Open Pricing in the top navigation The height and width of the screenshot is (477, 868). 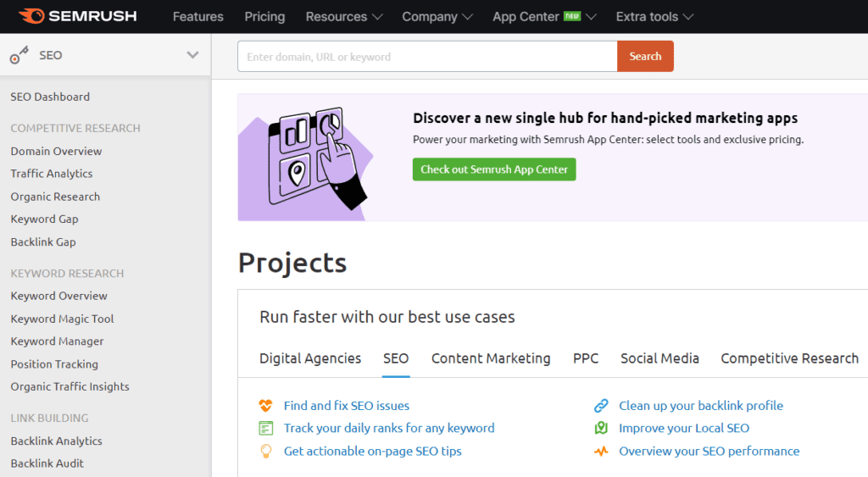click(264, 17)
